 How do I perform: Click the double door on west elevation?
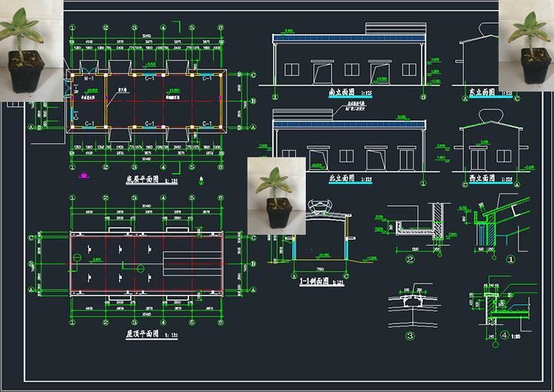point(478,158)
